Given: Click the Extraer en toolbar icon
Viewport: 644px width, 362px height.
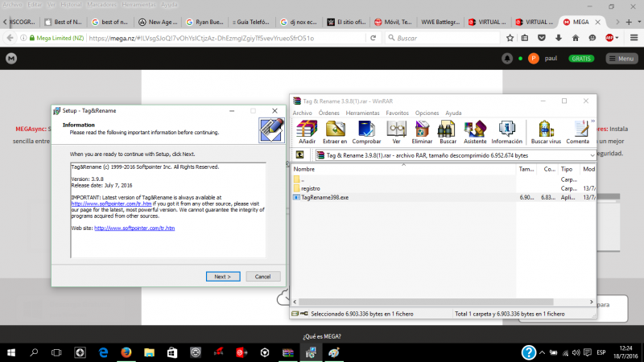Looking at the screenshot, I should [335, 132].
